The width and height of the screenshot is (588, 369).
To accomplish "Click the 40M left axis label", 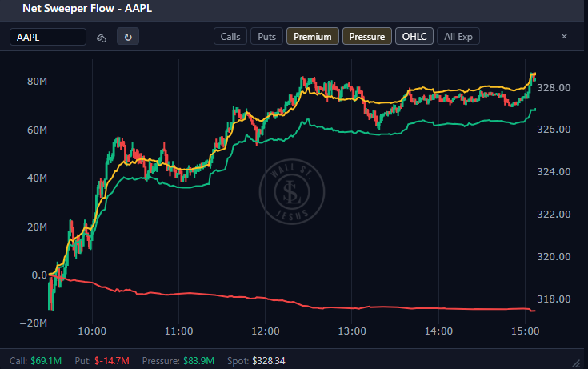I will (x=37, y=178).
